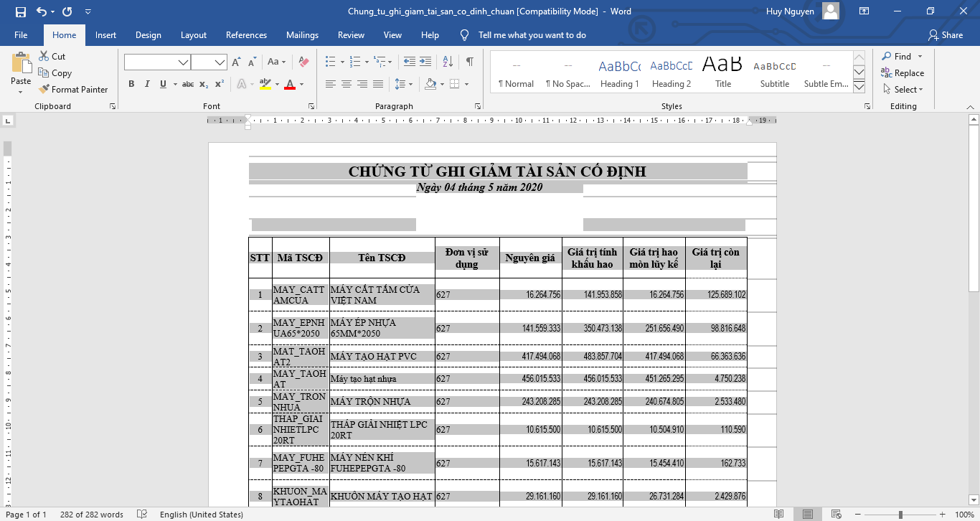This screenshot has height=521, width=980.
Task: Click the Increase Indent icon
Action: [x=426, y=62]
